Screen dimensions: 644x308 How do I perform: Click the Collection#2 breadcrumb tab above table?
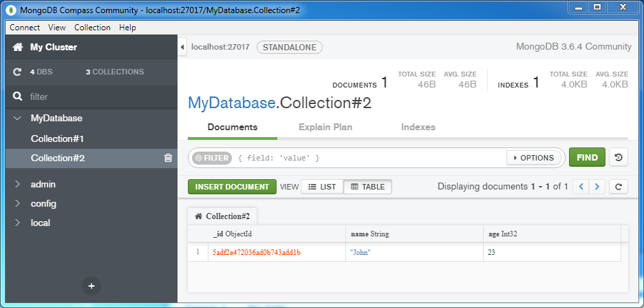click(x=222, y=216)
